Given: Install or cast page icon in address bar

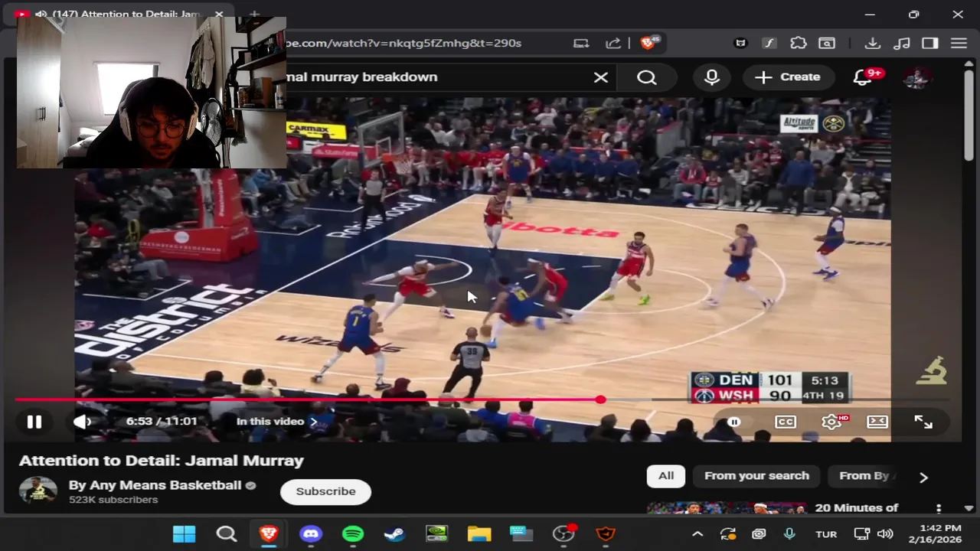Looking at the screenshot, I should click(x=581, y=44).
